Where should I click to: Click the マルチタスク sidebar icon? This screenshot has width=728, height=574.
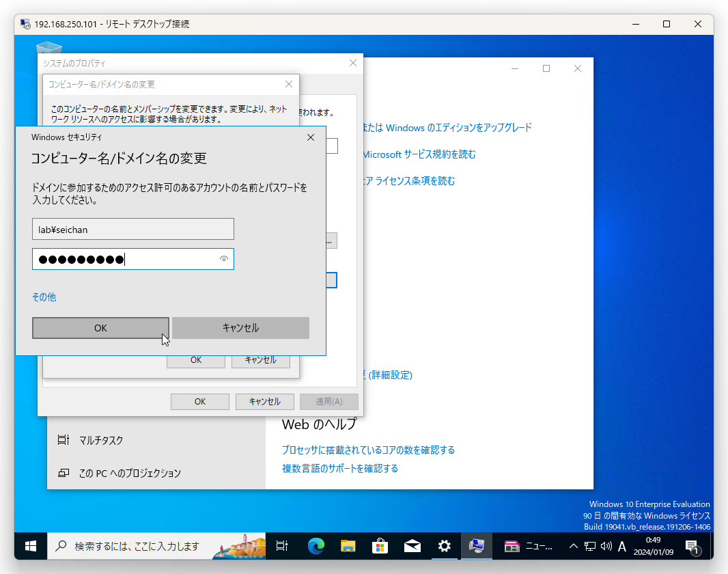tap(63, 440)
